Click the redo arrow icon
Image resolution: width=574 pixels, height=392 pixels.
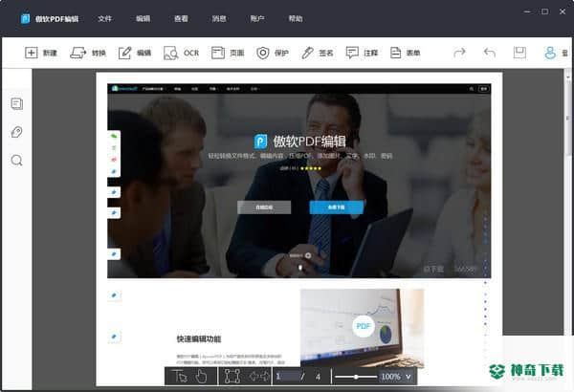(x=459, y=53)
